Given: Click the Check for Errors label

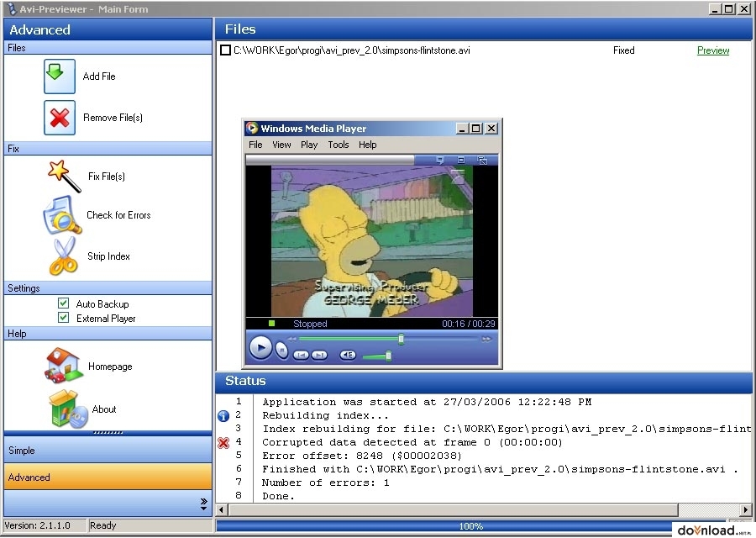Looking at the screenshot, I should click(x=118, y=215).
